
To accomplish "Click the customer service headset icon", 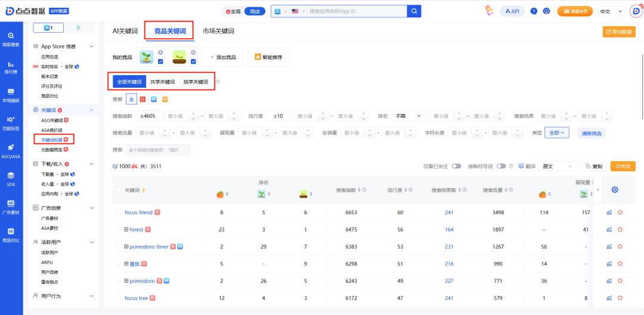I will coord(546,11).
